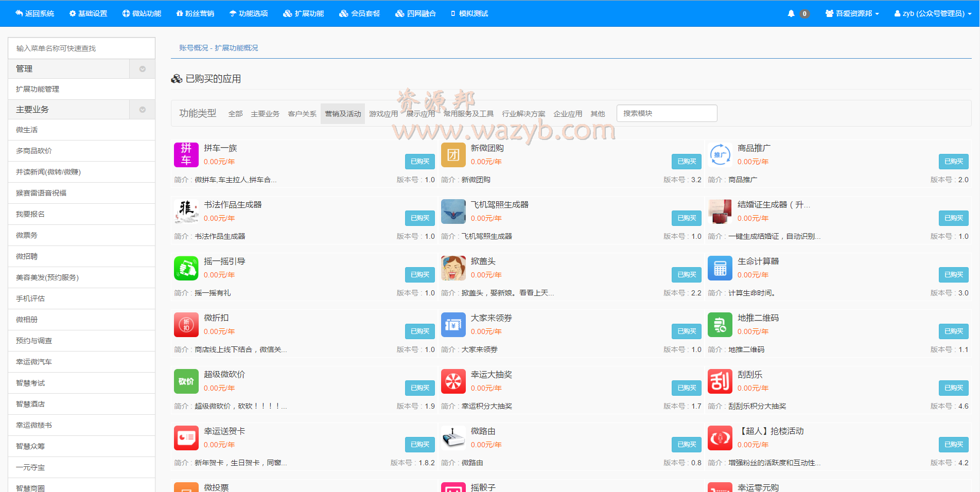Screen dimensions: 980x492
Task: Open 我要报名 in sidebar
Action: click(82, 214)
